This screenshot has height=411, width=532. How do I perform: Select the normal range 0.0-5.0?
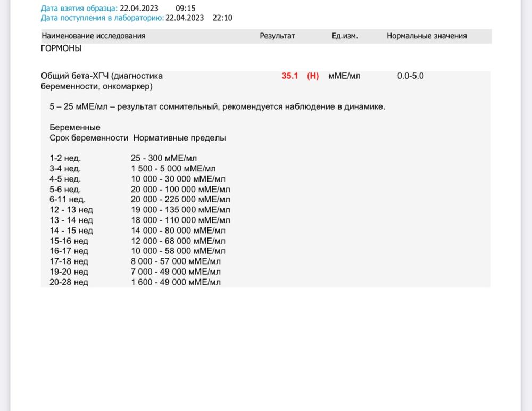(411, 76)
